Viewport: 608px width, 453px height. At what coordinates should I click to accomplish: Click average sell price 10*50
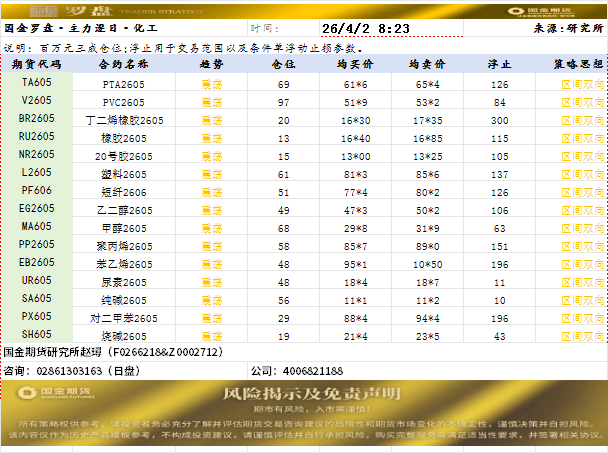click(x=427, y=265)
